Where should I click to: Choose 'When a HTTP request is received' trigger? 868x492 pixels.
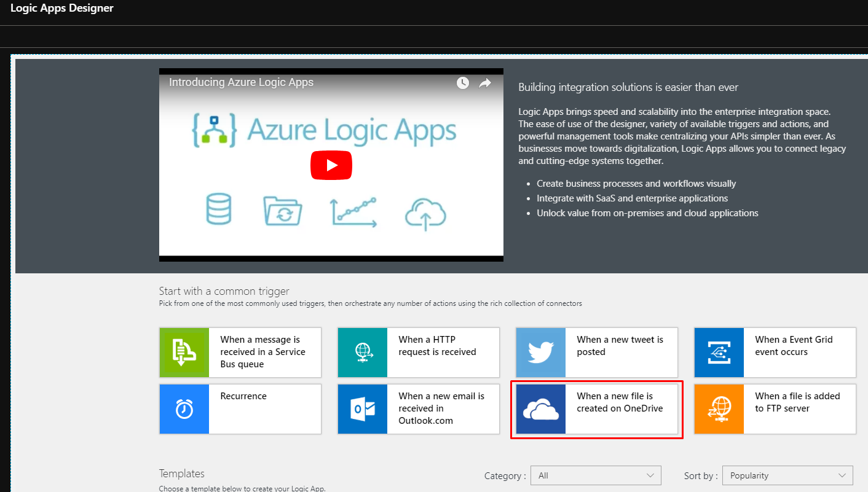tap(419, 353)
